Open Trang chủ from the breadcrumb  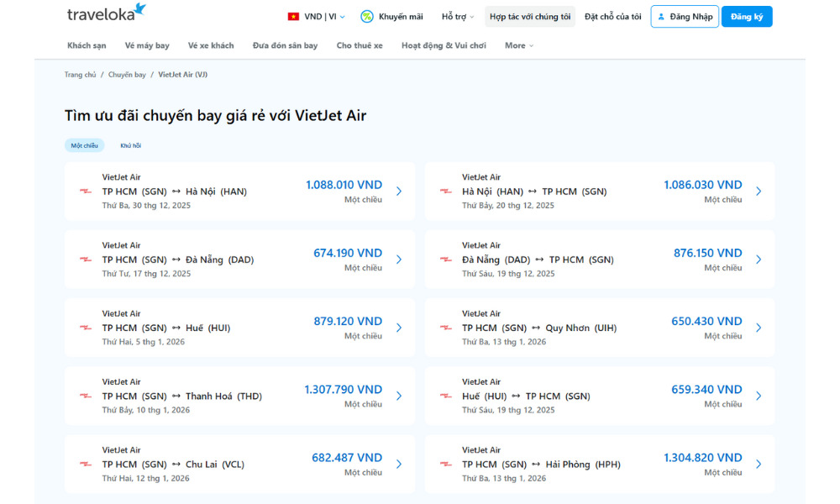(x=80, y=74)
